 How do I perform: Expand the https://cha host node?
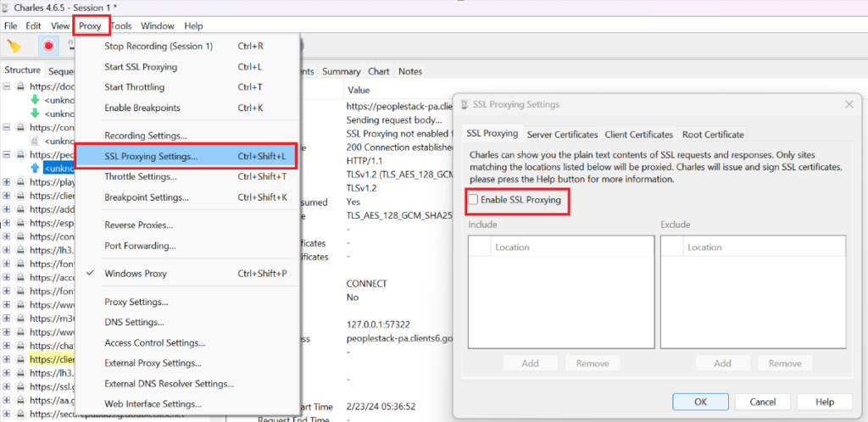6,346
